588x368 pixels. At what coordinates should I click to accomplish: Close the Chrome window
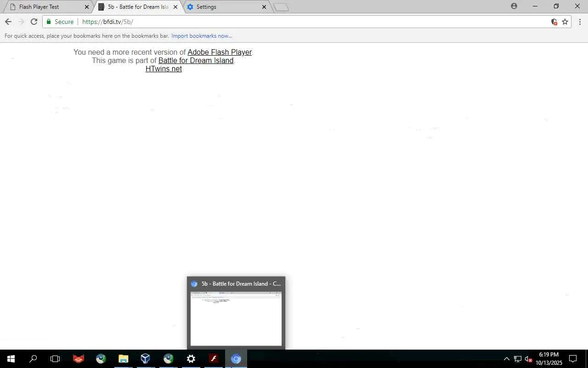tap(577, 6)
